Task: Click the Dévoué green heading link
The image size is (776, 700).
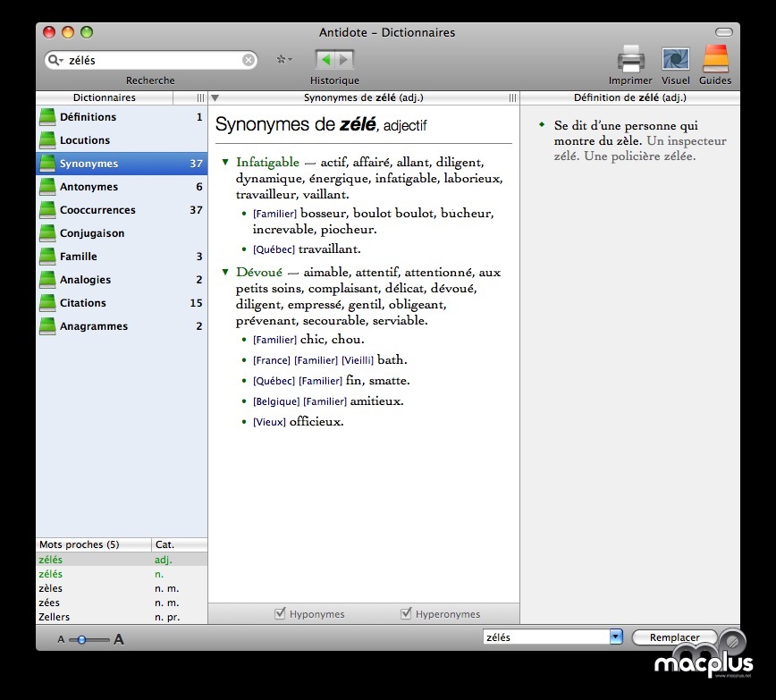Action: click(x=259, y=273)
